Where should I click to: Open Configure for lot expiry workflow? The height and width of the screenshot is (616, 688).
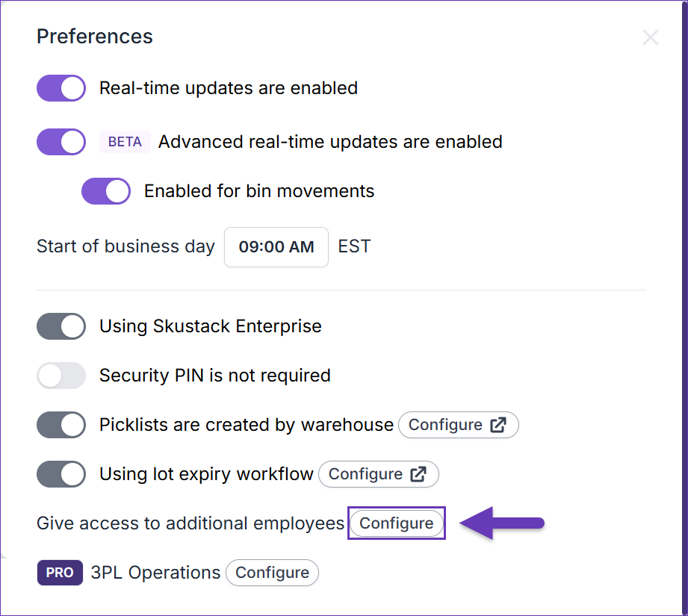[x=379, y=474]
